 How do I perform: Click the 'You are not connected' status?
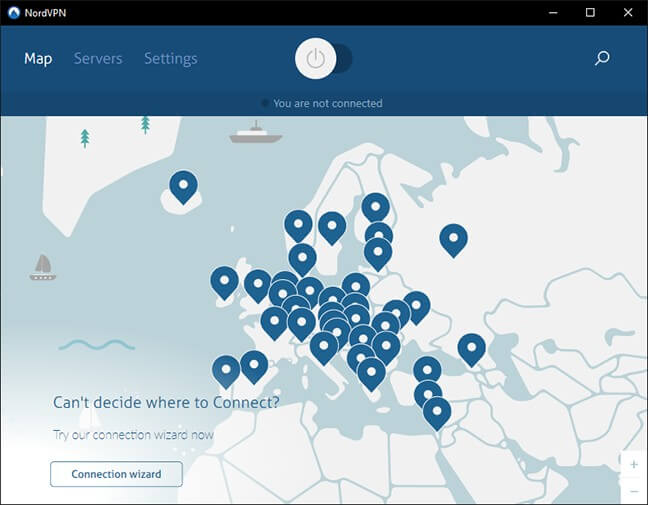pos(327,103)
